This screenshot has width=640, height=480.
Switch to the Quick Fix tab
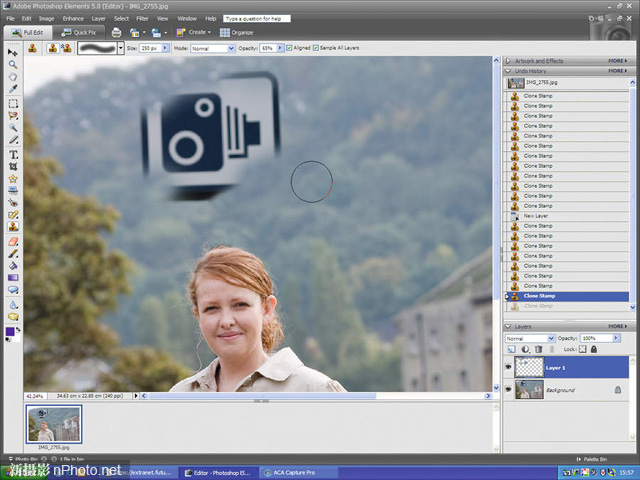[x=79, y=33]
